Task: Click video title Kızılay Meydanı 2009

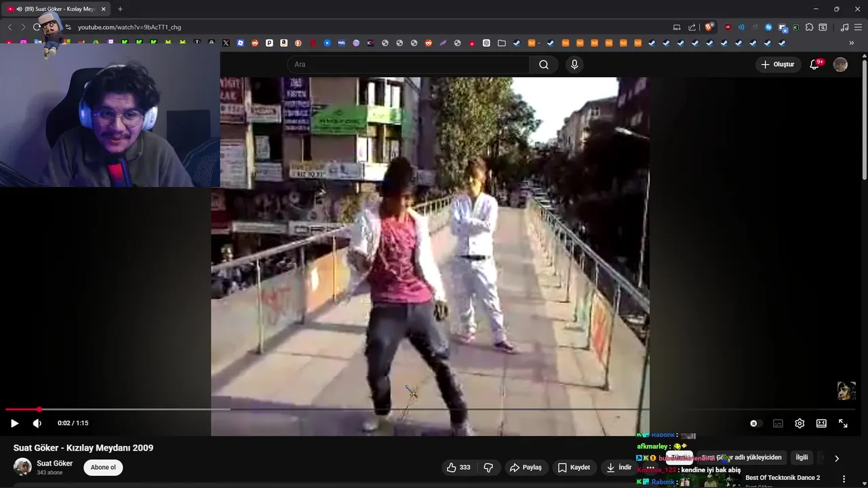Action: coord(83,448)
